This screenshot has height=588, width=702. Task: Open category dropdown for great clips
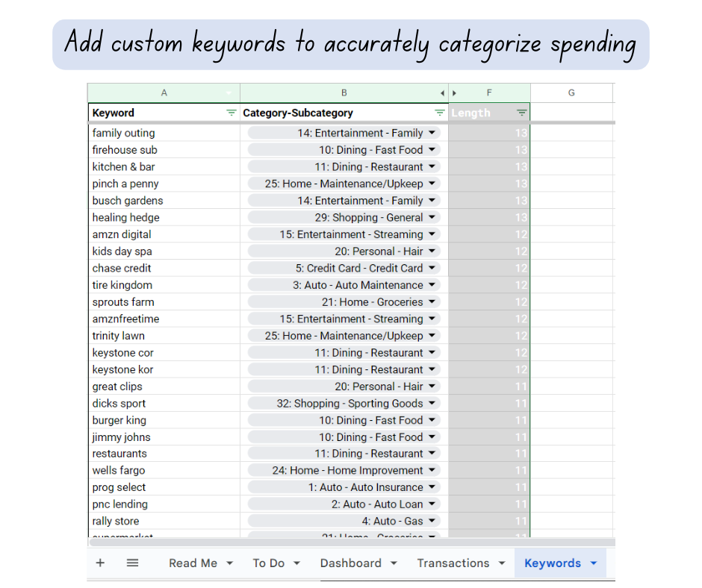(x=432, y=387)
